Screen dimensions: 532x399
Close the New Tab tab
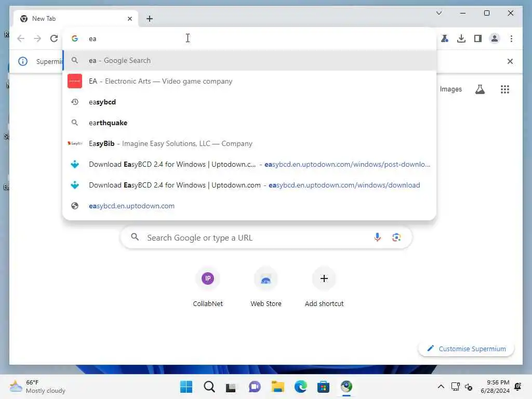129,19
